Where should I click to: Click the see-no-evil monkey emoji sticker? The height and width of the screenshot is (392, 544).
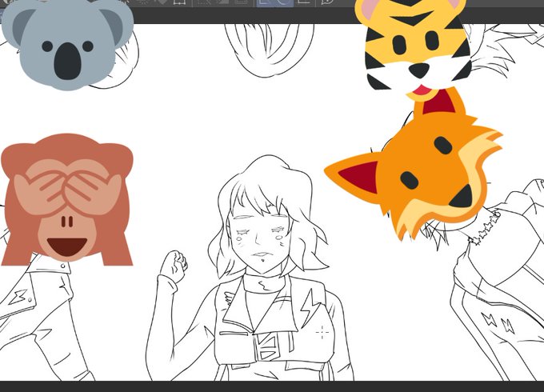click(67, 199)
